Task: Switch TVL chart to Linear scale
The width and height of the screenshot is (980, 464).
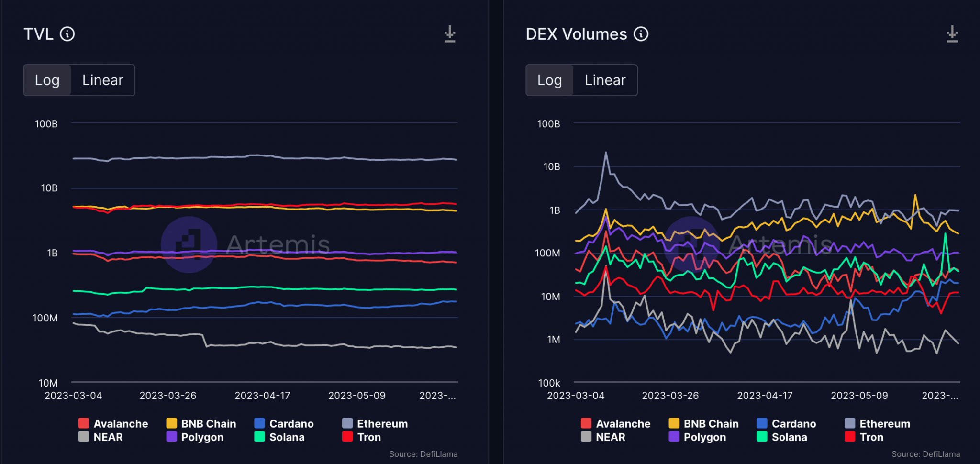Action: (x=102, y=80)
